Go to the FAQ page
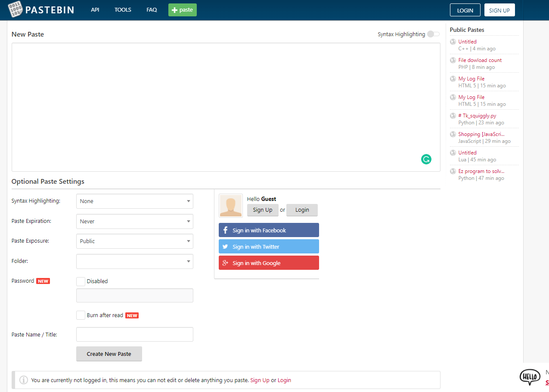Image resolution: width=549 pixels, height=392 pixels. tap(152, 9)
